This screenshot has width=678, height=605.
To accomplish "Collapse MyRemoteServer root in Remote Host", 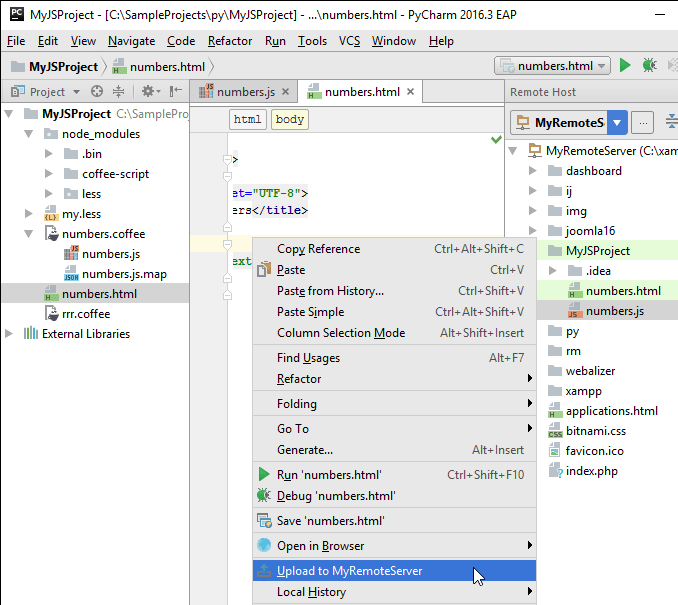I will pos(513,151).
